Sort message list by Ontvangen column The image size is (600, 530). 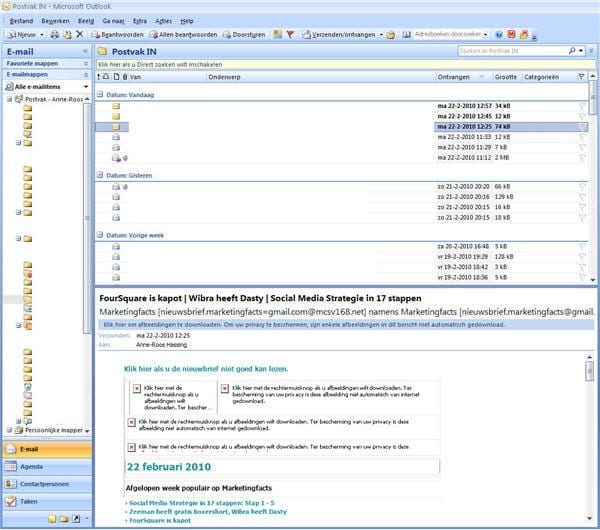click(464, 77)
